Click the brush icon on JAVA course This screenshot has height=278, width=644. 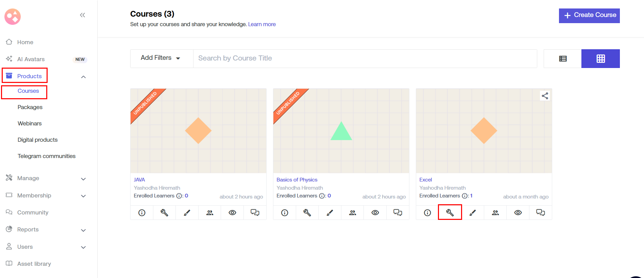tap(187, 212)
